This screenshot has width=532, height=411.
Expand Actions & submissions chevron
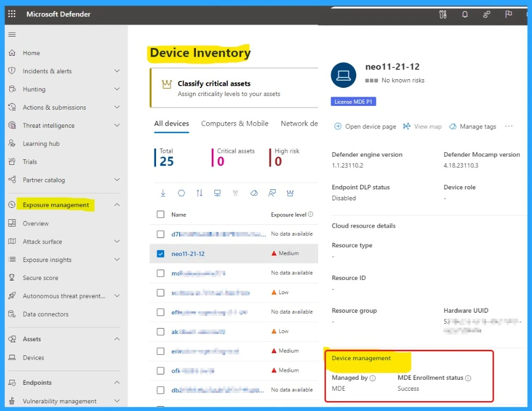tap(117, 107)
